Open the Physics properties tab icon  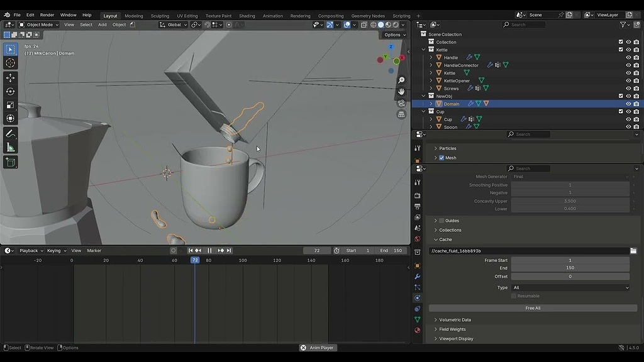coord(418,298)
